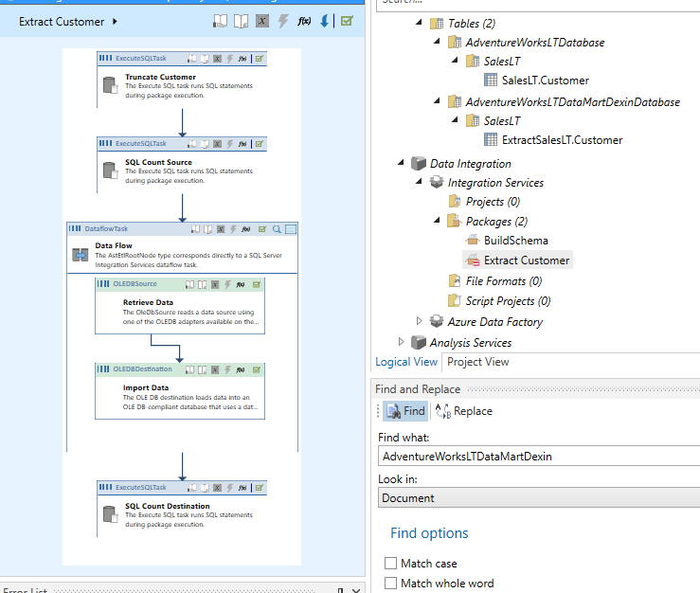Open variables (x) icon in Extract Customer header
This screenshot has height=593, width=700.
click(x=262, y=21)
